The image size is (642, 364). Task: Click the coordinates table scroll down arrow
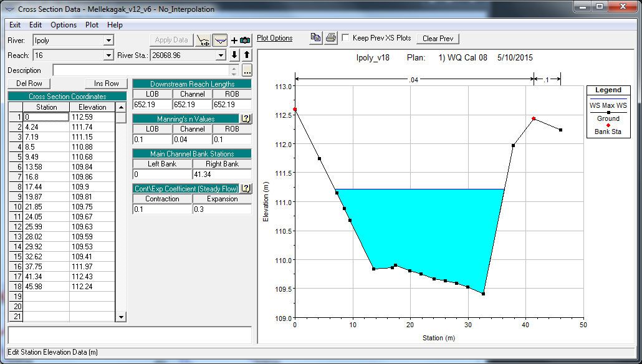click(121, 317)
